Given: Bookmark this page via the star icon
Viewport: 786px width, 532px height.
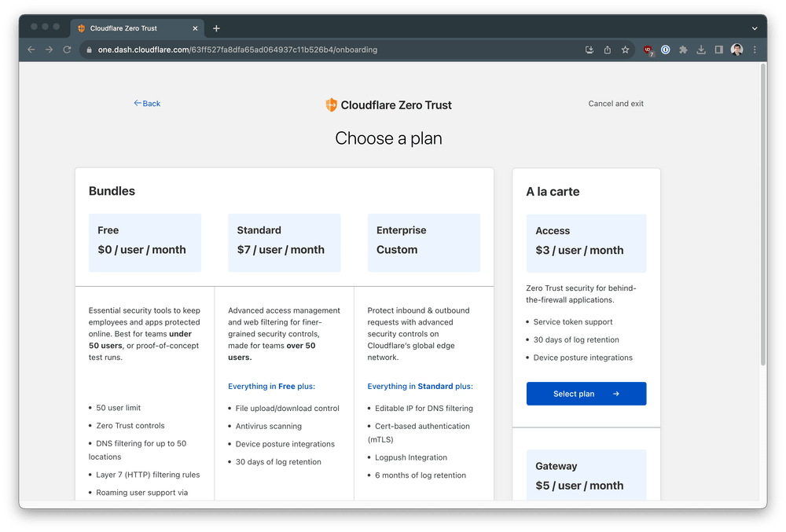Looking at the screenshot, I should [625, 49].
